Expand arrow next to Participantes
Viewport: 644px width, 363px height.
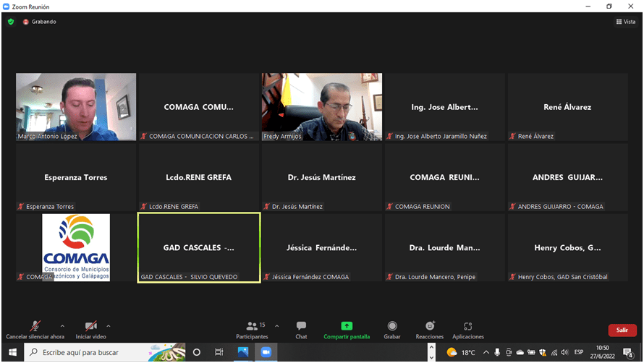277,326
